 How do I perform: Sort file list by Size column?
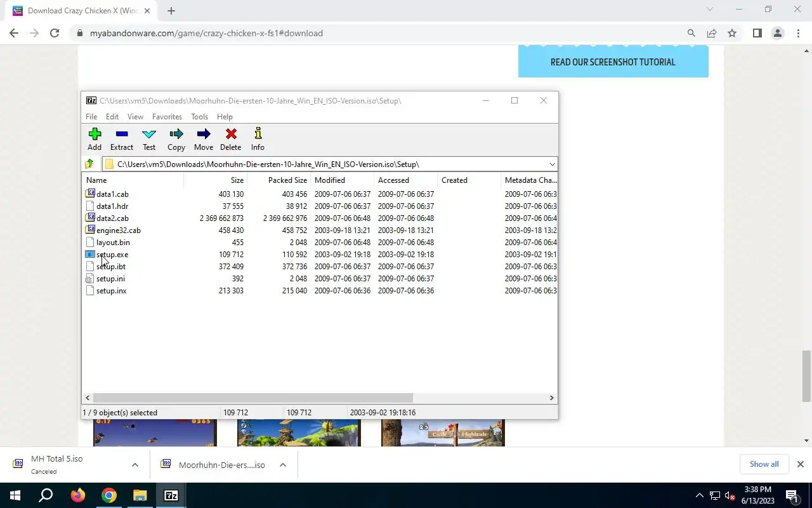(x=216, y=180)
